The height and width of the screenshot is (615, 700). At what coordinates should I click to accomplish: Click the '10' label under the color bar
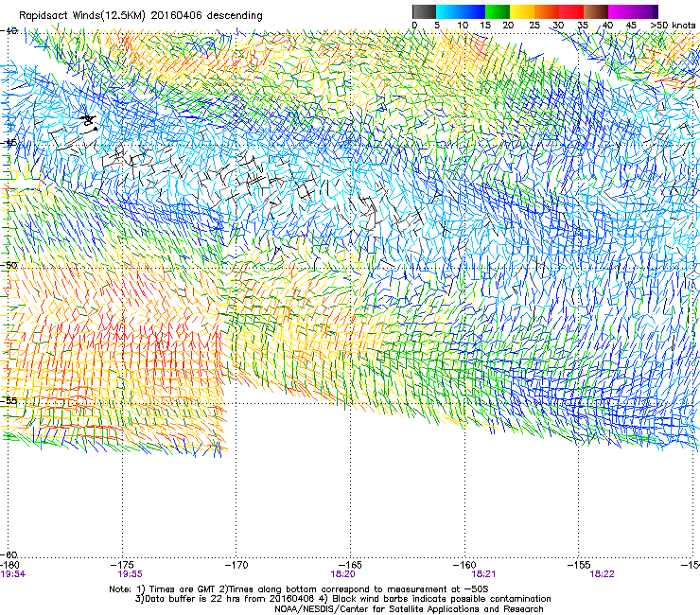point(463,26)
